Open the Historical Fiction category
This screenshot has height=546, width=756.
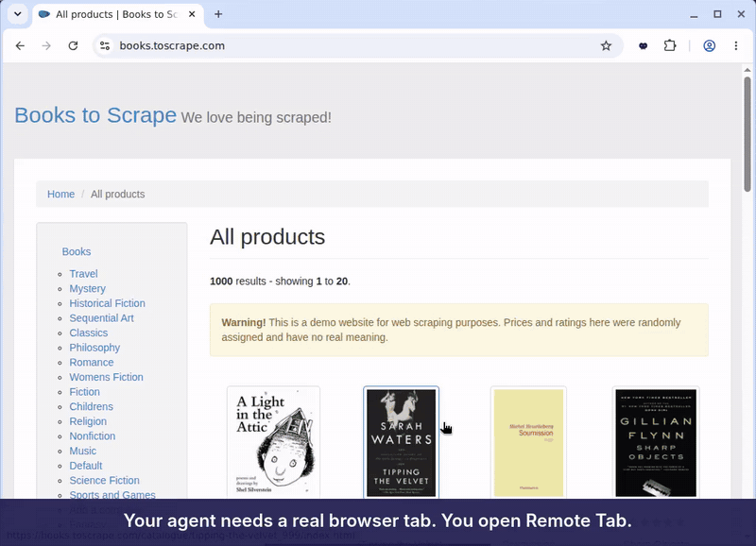tap(107, 303)
